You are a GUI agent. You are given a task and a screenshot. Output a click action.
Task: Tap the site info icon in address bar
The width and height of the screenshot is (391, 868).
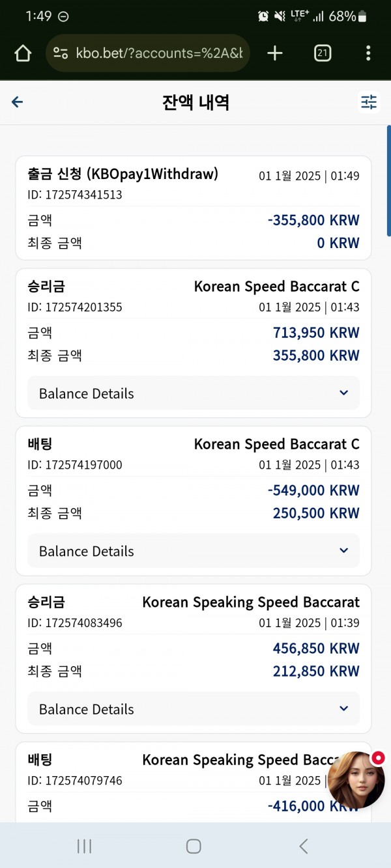point(61,53)
